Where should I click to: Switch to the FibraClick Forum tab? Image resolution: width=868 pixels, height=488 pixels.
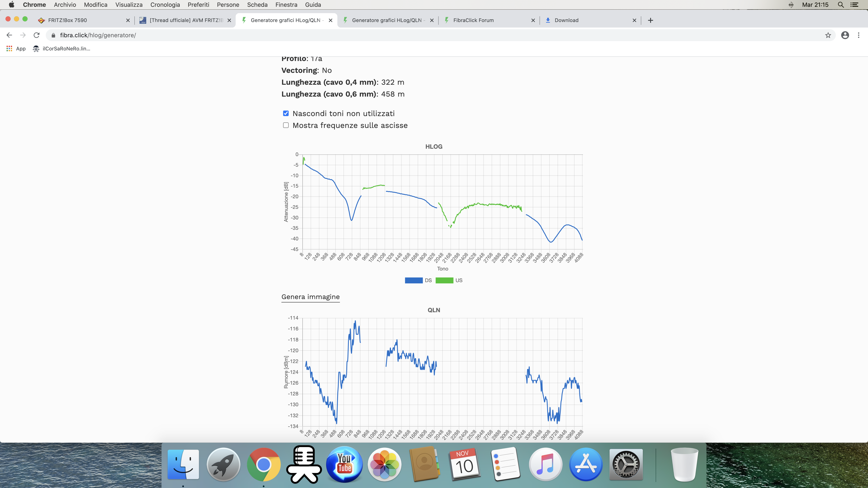pyautogui.click(x=473, y=20)
